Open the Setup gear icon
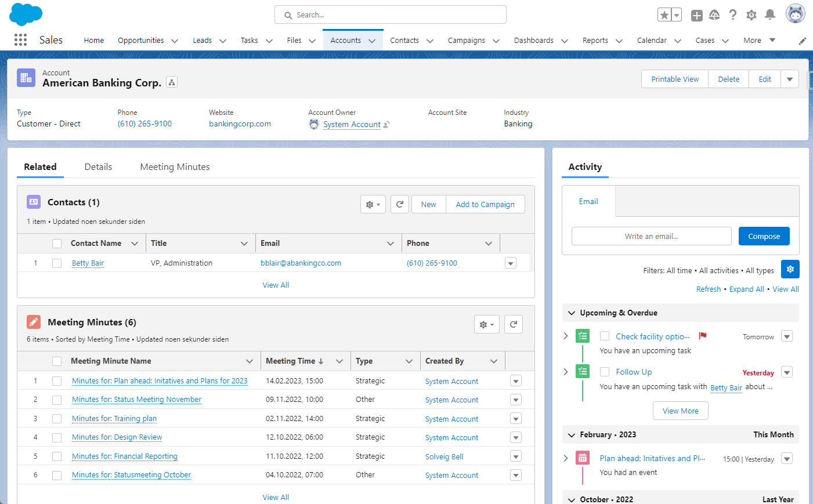813x504 pixels. [751, 15]
